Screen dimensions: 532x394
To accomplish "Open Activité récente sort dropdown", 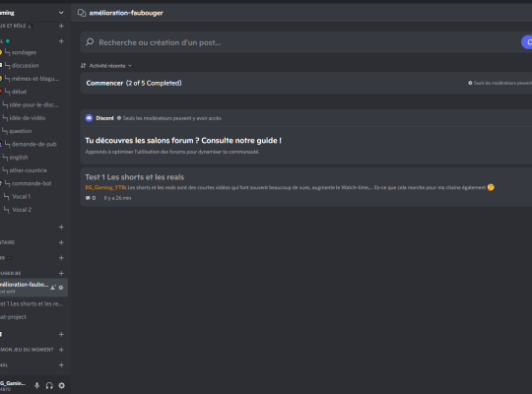I will pyautogui.click(x=106, y=65).
